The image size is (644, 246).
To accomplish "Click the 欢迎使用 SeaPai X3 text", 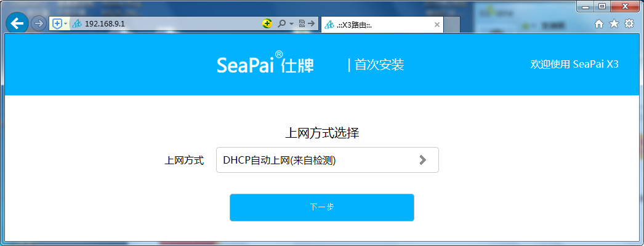I will pos(574,65).
